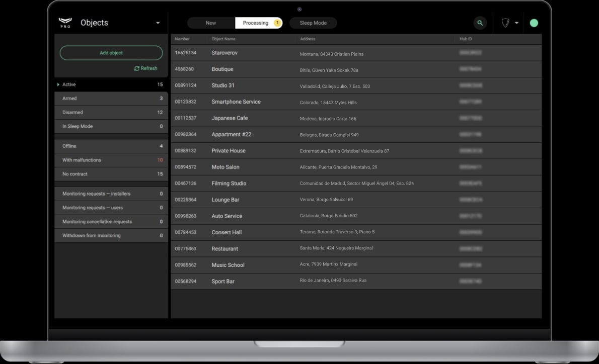
Task: Click the Add object button
Action: click(111, 52)
